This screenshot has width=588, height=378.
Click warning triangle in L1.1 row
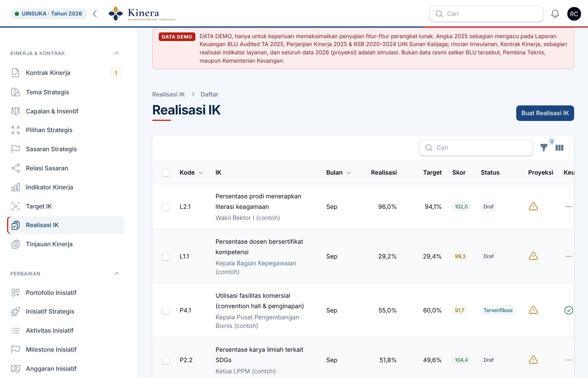click(x=533, y=256)
